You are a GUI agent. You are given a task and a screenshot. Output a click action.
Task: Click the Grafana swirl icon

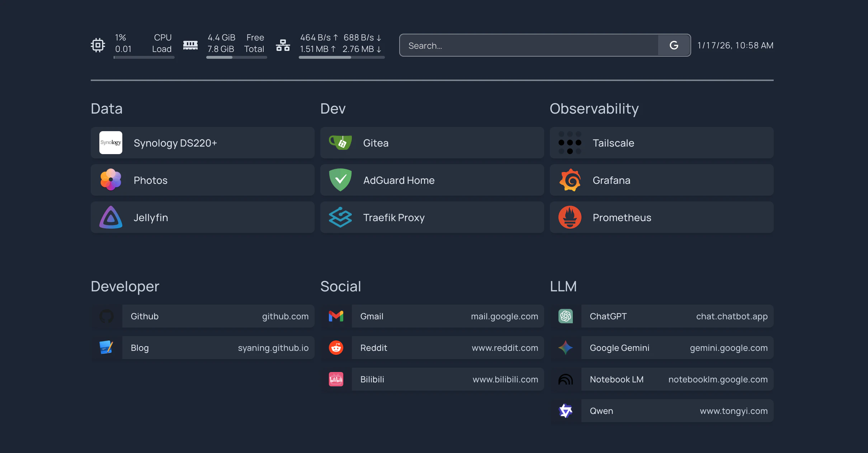point(570,180)
